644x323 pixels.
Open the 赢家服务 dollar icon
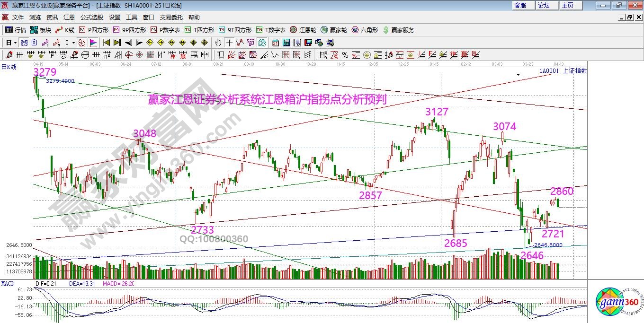(398, 30)
